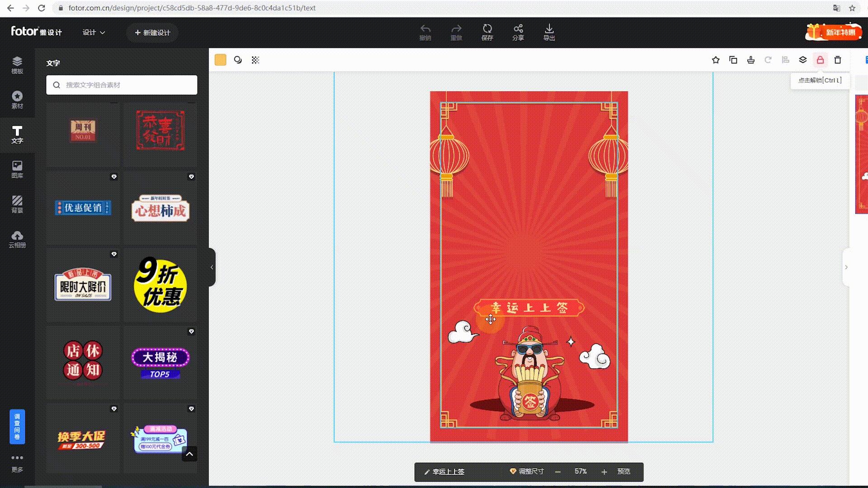Image resolution: width=868 pixels, height=488 pixels.
Task: Click the 幸运上上签 banner on canvas
Action: (529, 308)
